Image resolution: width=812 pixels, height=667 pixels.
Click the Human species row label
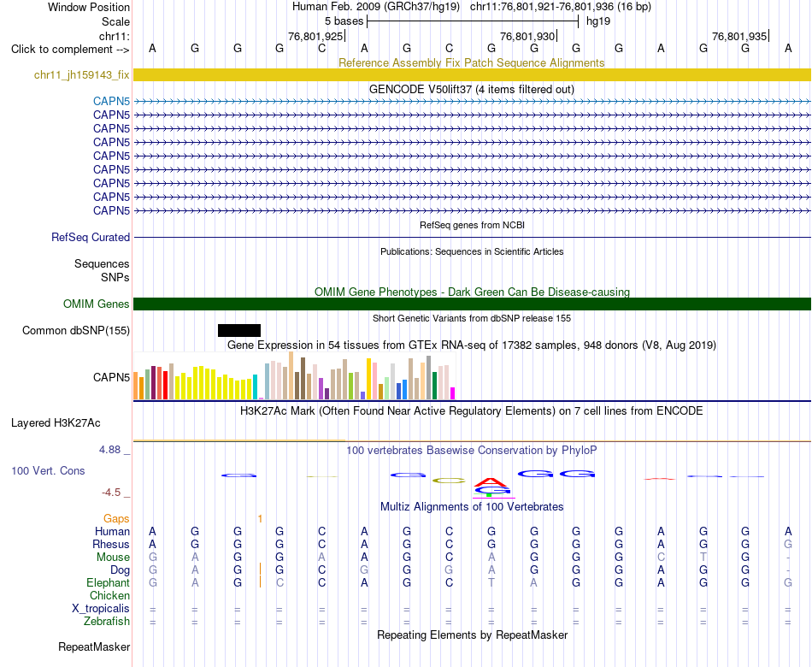pyautogui.click(x=112, y=531)
